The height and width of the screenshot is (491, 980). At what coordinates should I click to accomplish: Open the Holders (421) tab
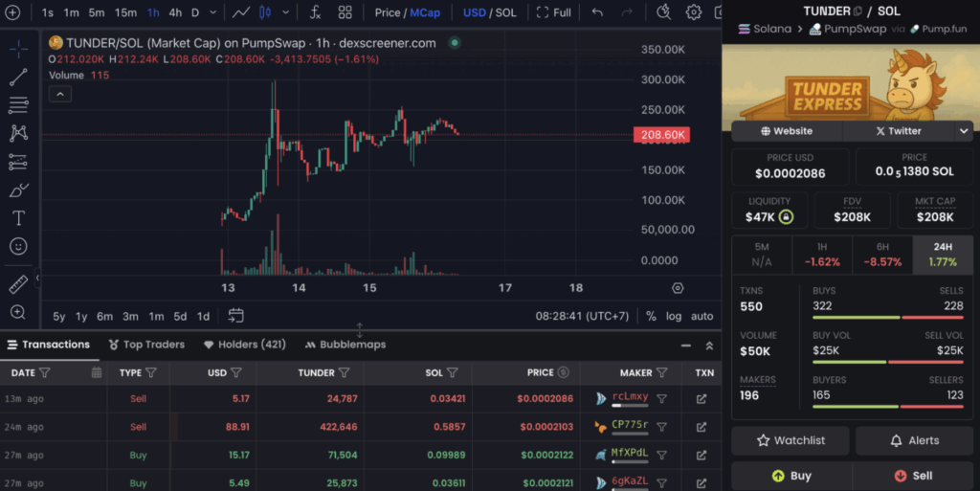pyautogui.click(x=245, y=345)
